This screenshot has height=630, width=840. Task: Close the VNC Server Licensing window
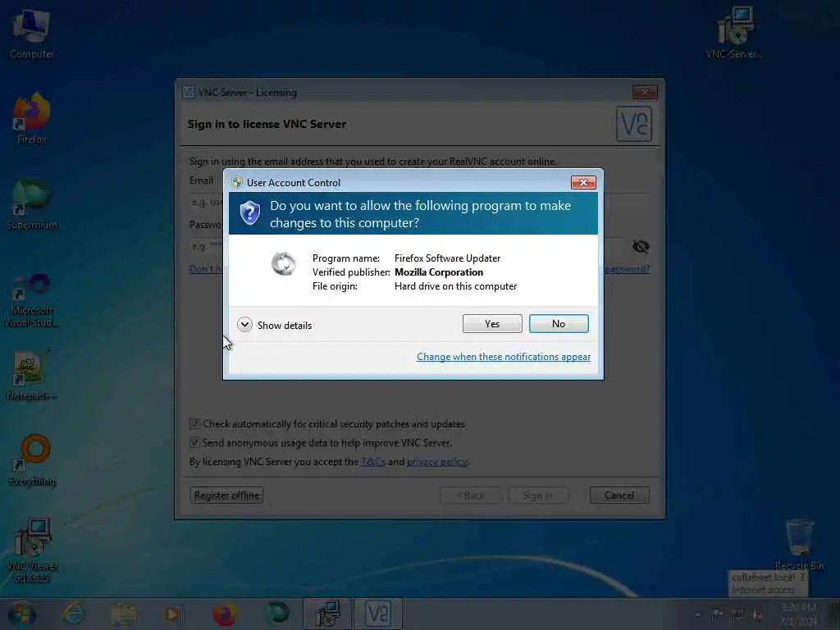click(x=645, y=92)
